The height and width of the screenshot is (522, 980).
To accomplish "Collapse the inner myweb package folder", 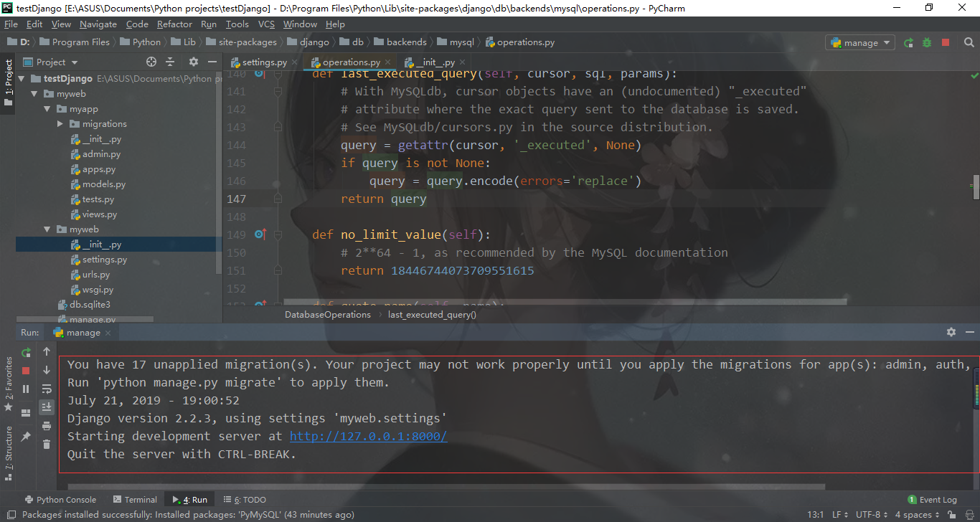I will (x=47, y=229).
